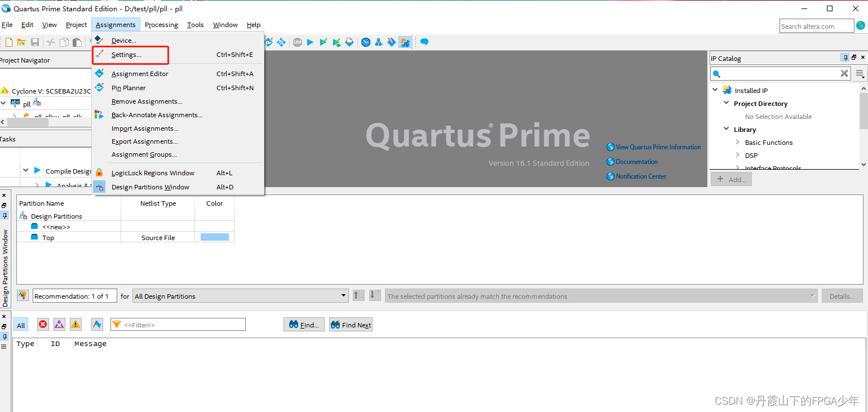
Task: Toggle the purple critical warning message filter
Action: (59, 324)
